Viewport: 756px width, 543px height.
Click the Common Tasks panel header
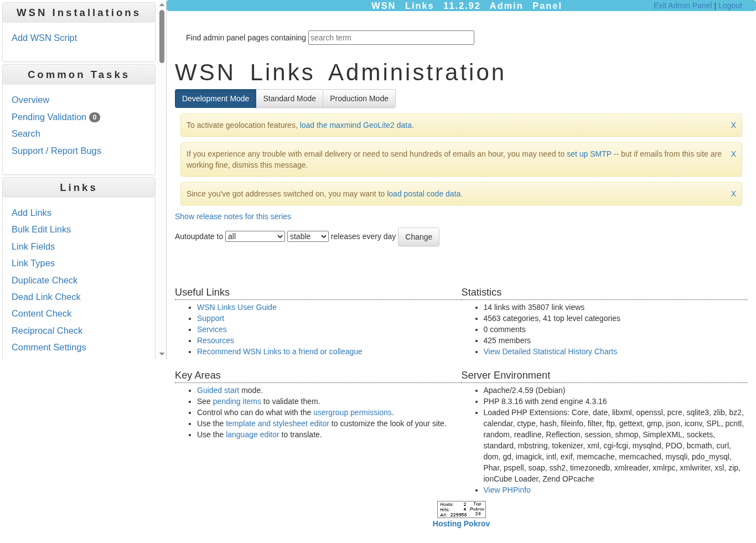[79, 75]
